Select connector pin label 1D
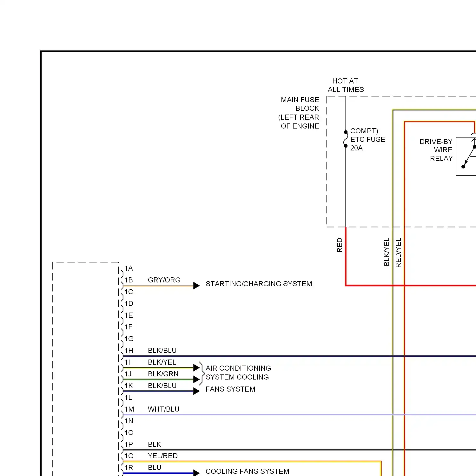Screen dimensions: 476x476 pos(129,304)
